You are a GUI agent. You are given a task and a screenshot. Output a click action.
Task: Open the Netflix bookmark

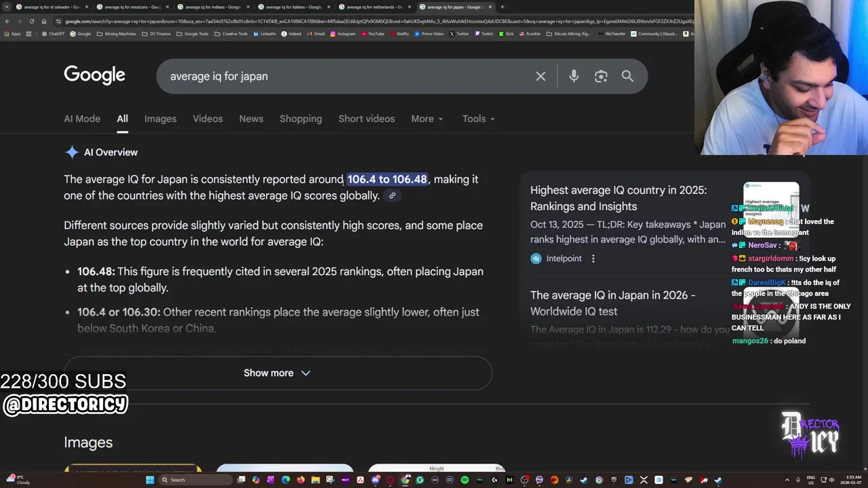pos(399,33)
